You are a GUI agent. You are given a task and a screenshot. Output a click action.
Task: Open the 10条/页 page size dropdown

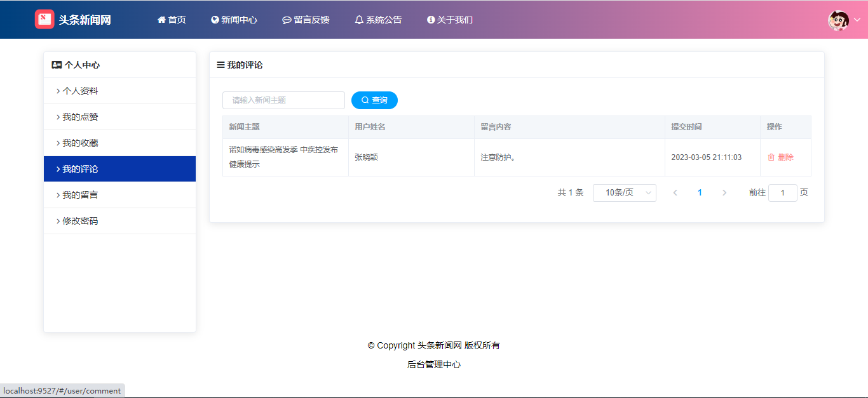[x=624, y=193]
